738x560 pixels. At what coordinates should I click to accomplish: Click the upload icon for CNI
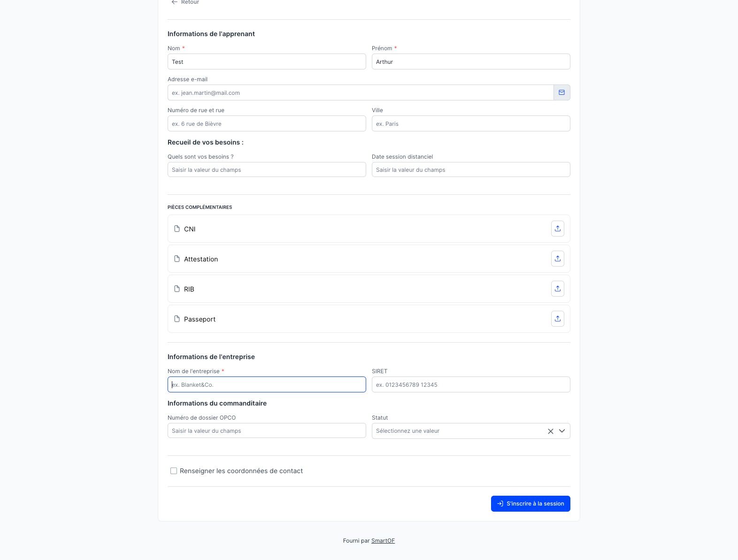tap(557, 229)
